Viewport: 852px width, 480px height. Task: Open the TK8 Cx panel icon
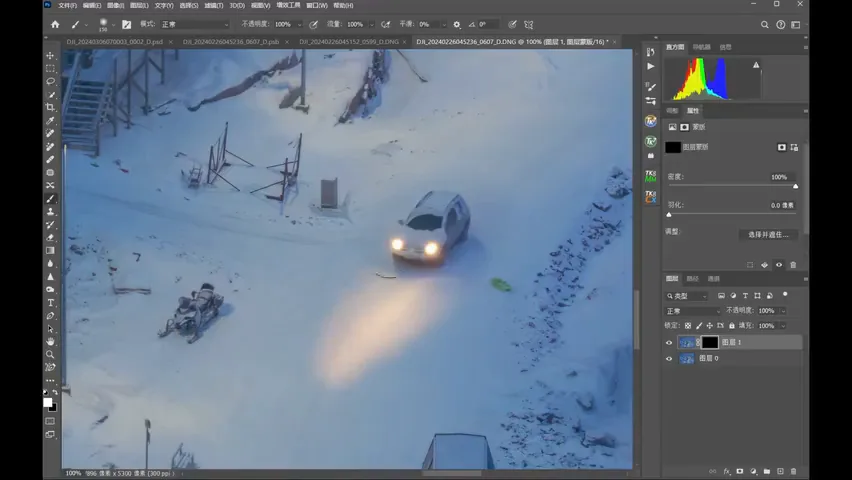[x=650, y=196]
